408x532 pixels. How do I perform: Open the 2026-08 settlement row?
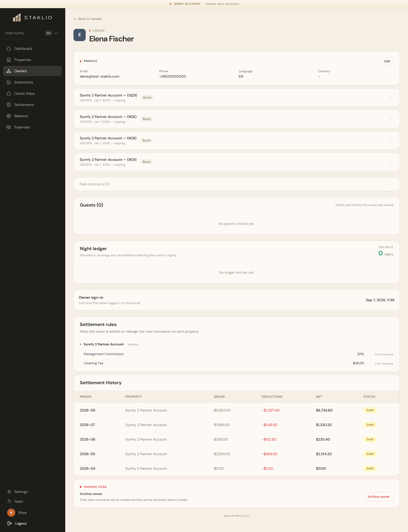click(x=236, y=410)
